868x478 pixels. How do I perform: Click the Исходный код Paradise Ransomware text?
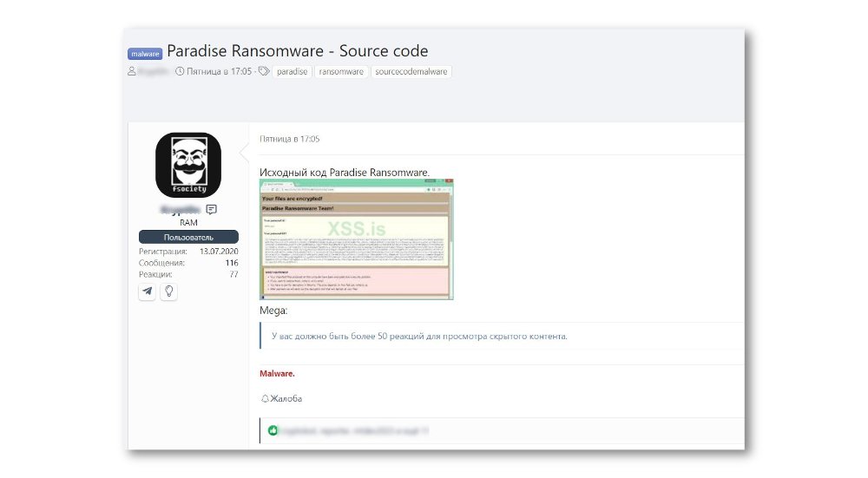coord(345,172)
